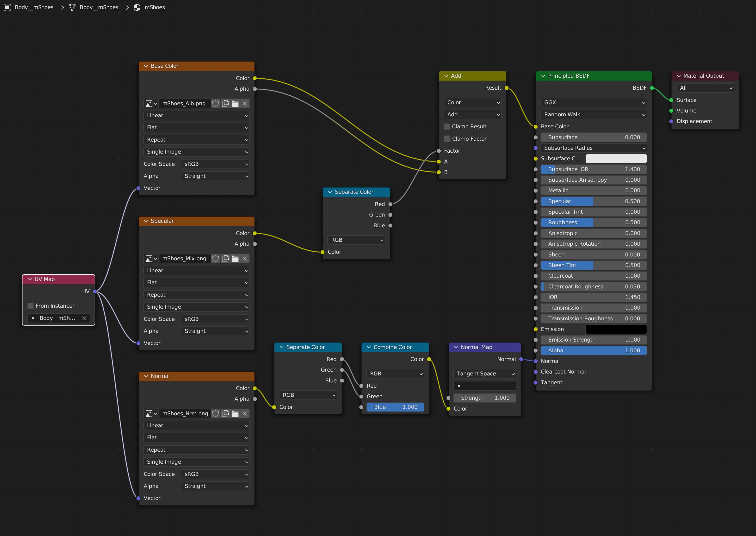Collapse the Material Output node
The width and height of the screenshot is (756, 536).
click(x=679, y=76)
